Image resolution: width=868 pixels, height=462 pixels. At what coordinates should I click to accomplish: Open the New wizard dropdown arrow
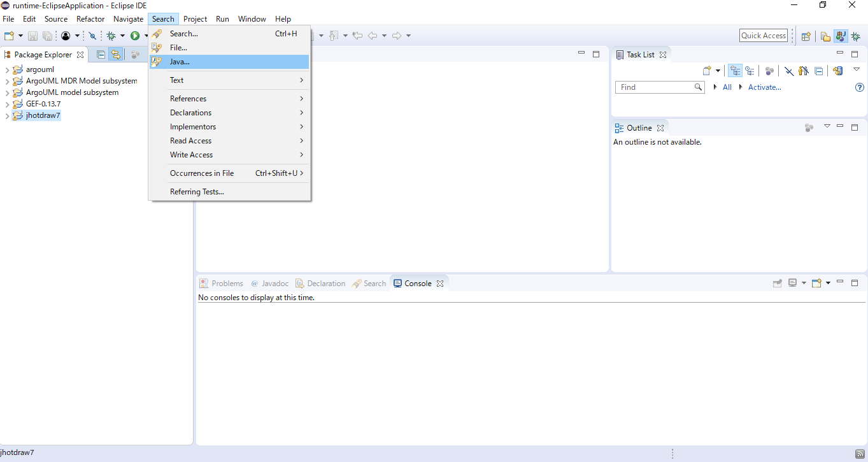click(20, 36)
